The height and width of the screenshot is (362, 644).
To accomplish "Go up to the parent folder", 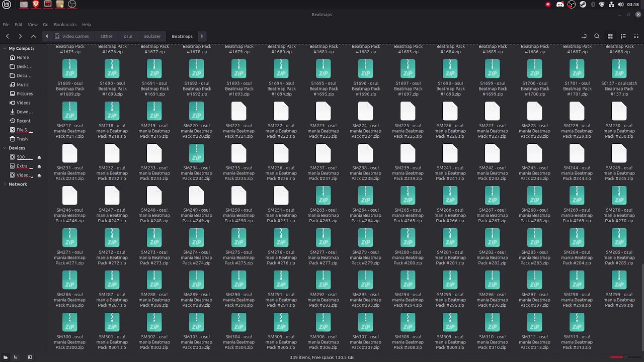I will click(34, 36).
